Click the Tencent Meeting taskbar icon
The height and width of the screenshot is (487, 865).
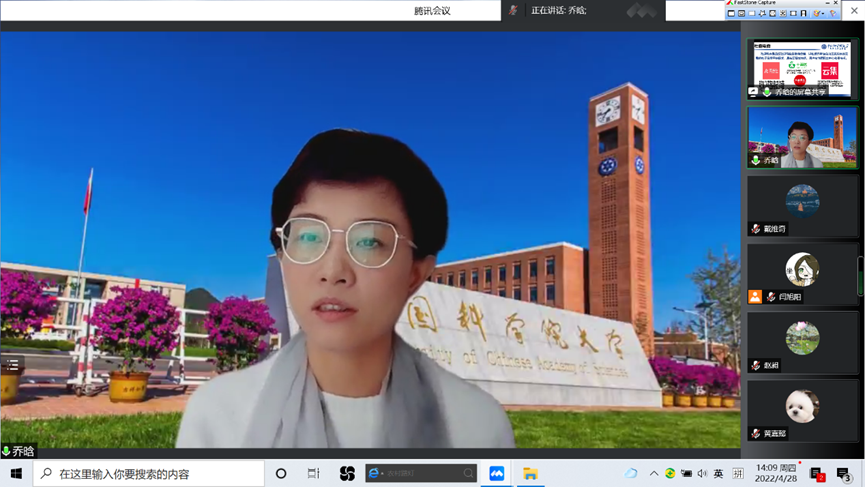tap(496, 473)
